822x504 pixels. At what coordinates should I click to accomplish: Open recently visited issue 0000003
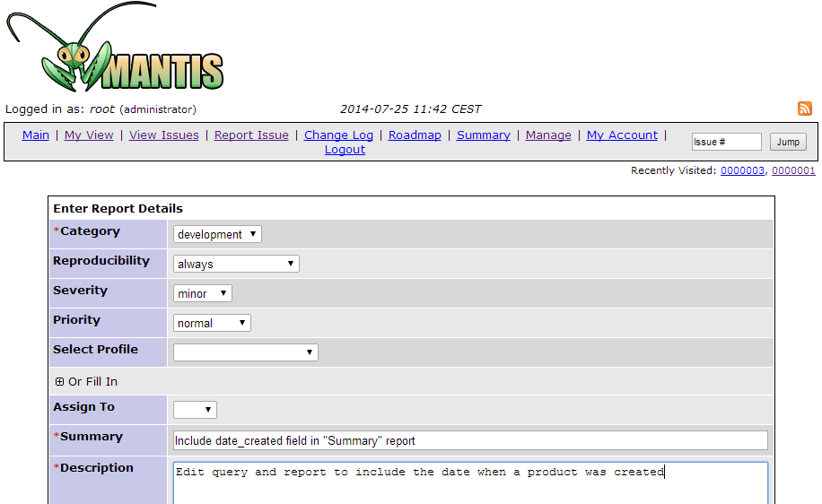(742, 170)
